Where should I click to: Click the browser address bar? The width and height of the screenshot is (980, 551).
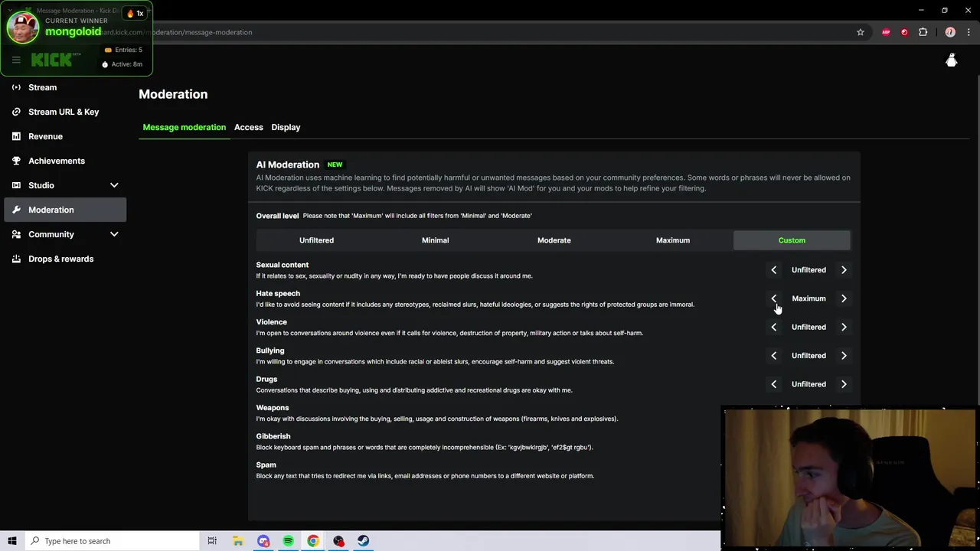click(x=490, y=32)
